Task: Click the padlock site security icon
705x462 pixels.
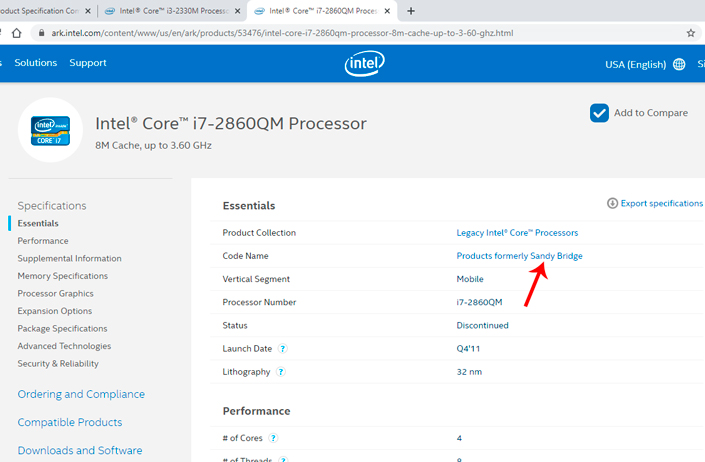Action: [x=41, y=33]
